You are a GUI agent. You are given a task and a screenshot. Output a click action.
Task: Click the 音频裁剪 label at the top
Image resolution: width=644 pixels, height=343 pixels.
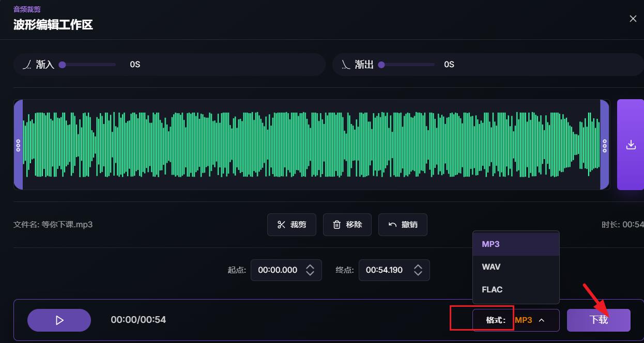[x=27, y=9]
